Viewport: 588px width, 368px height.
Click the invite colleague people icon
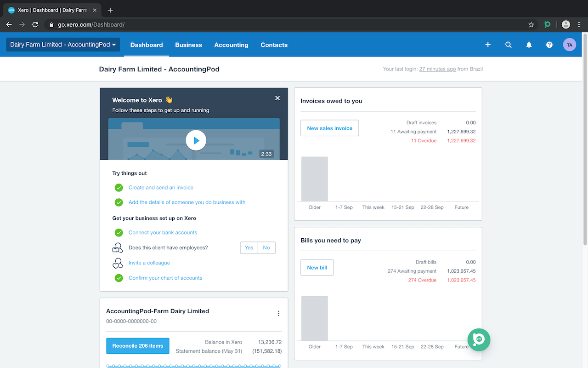coord(118,263)
